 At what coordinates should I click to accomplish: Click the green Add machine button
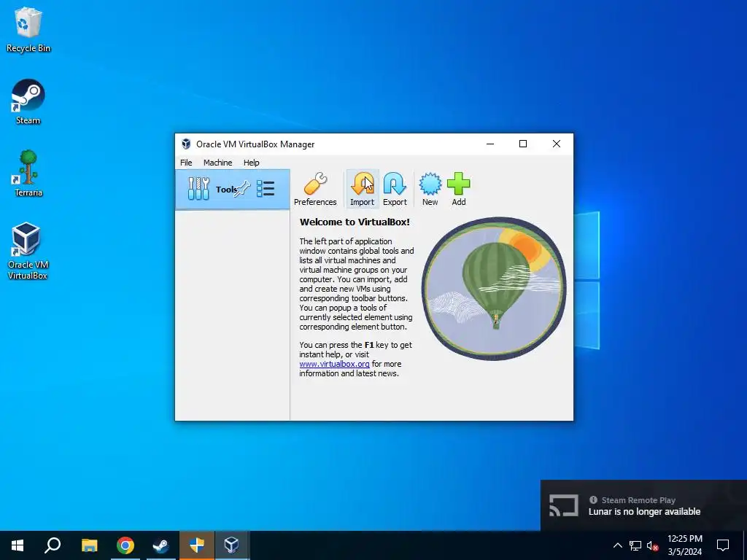(x=458, y=189)
